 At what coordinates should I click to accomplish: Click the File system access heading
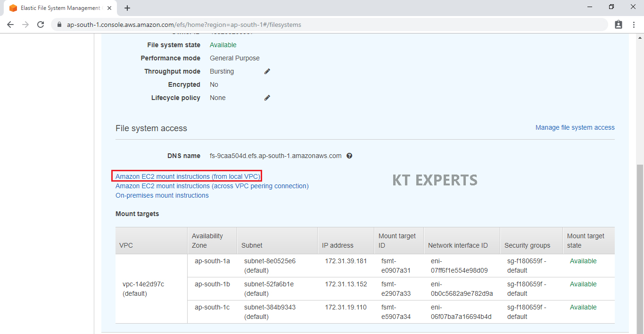[x=151, y=128]
